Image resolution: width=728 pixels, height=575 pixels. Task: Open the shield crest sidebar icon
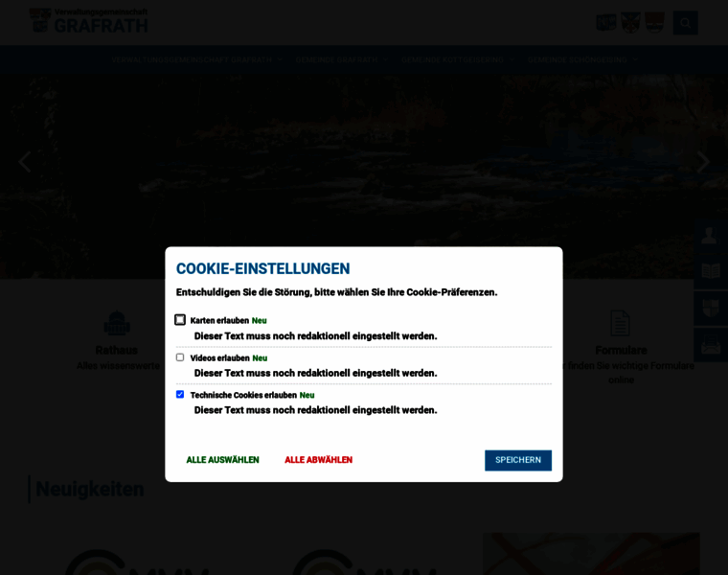pyautogui.click(x=711, y=308)
